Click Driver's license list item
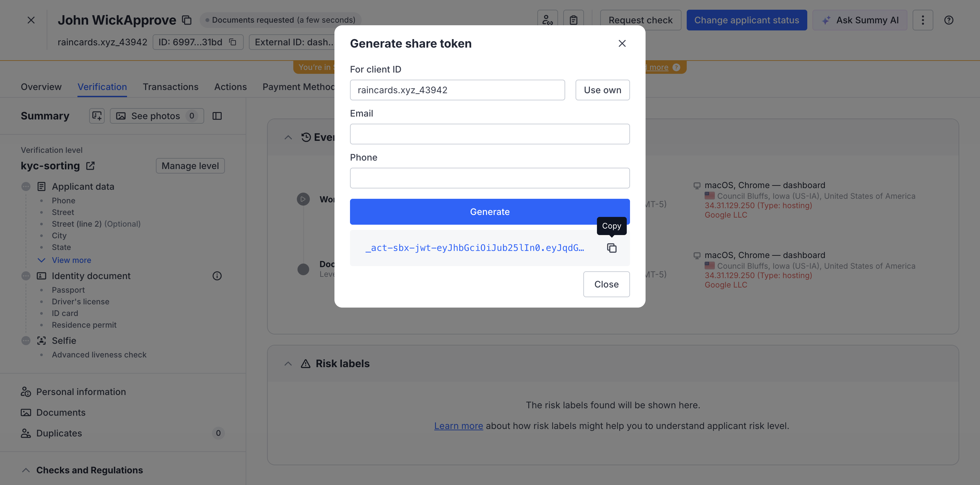The image size is (980, 485). [x=80, y=302]
